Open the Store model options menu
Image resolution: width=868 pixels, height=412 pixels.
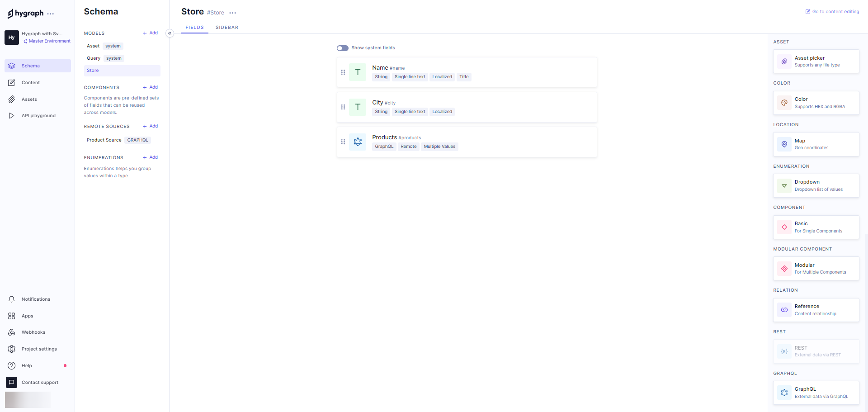[x=233, y=13]
